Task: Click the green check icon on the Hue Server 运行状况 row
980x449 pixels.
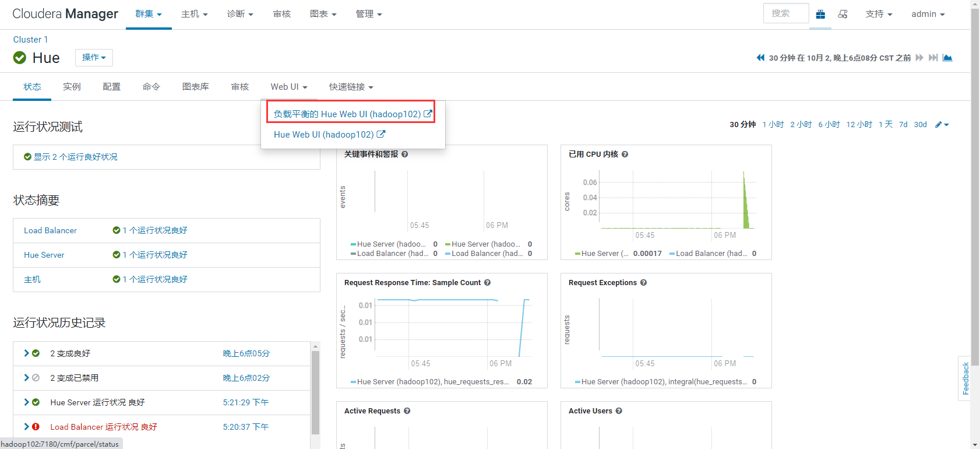Action: 36,402
